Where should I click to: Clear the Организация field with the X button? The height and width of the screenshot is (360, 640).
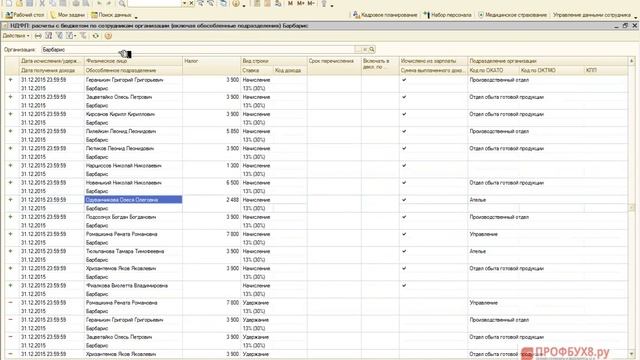coord(365,49)
